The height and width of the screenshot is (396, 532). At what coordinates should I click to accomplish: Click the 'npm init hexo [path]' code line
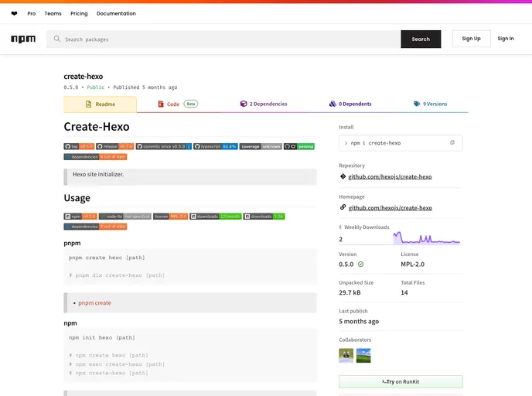coord(102,338)
